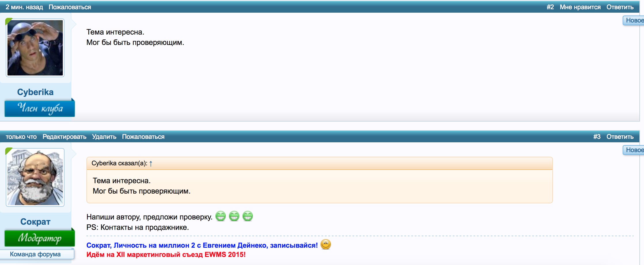Click Ответить on post #3
The image size is (644, 265).
(620, 137)
